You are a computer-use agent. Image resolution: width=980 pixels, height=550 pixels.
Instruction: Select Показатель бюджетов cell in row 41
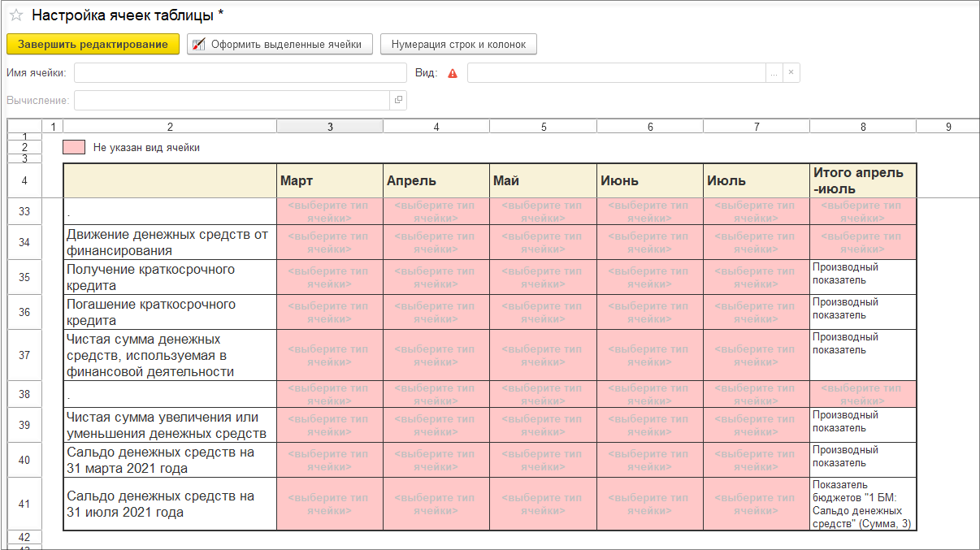863,504
